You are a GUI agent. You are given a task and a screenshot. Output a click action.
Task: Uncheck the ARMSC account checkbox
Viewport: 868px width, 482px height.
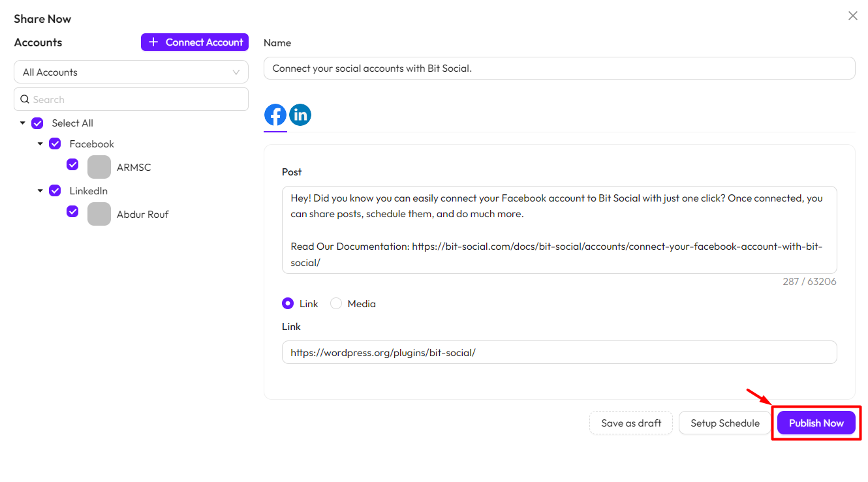click(72, 164)
